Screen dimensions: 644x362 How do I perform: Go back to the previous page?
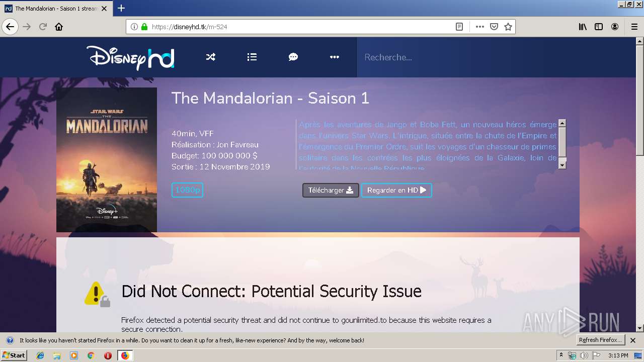point(10,27)
